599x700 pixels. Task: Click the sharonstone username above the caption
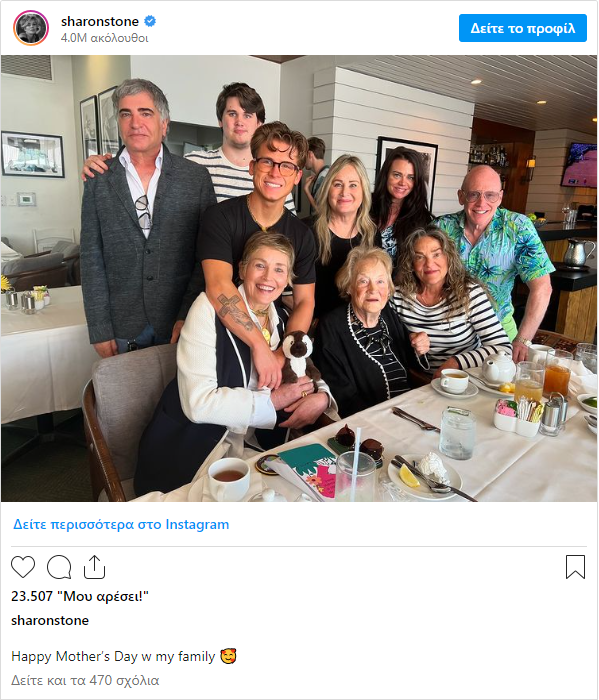[50, 620]
